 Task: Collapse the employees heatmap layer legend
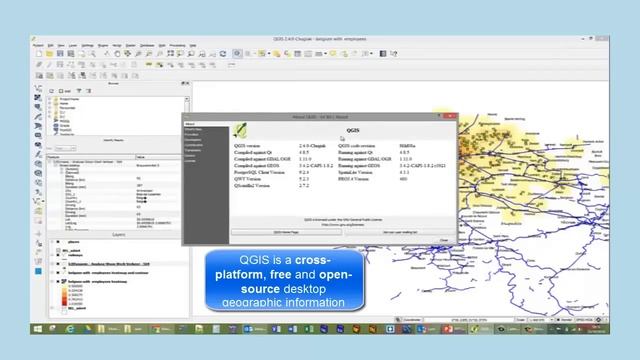[52, 282]
